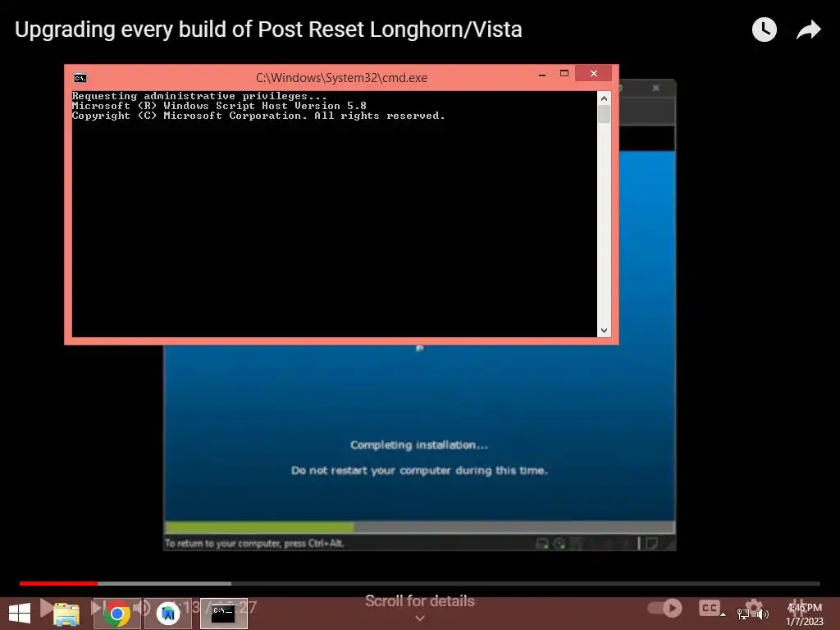840x630 pixels.
Task: Seek on the red video progress bar
Action: pos(59,583)
